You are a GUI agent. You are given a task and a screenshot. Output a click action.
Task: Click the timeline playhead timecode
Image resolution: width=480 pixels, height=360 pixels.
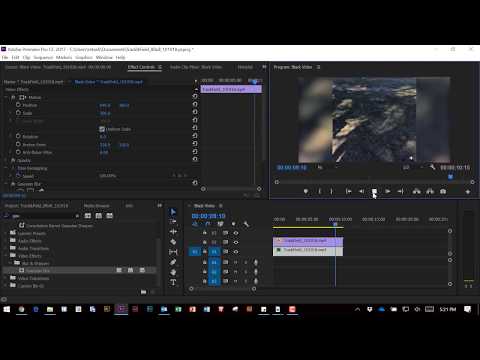pyautogui.click(x=208, y=216)
